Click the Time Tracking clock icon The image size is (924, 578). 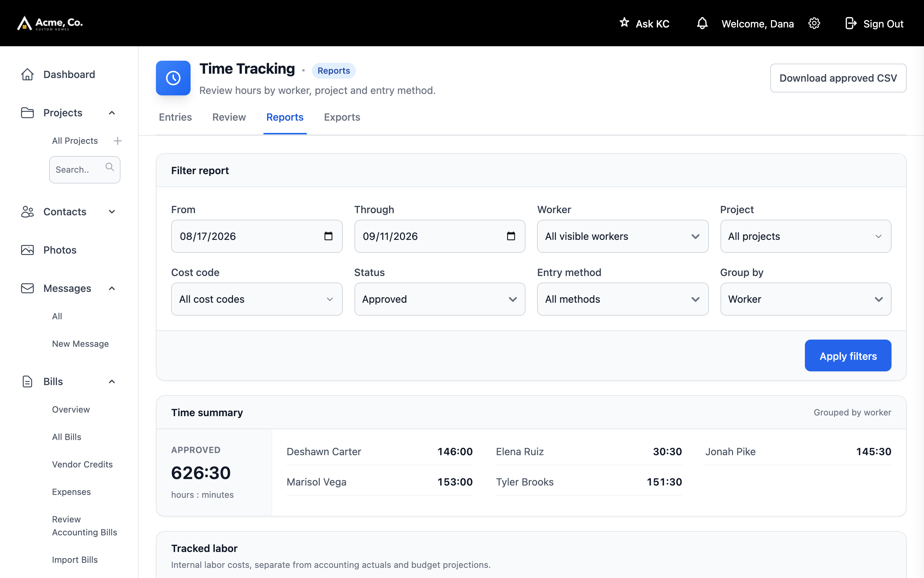173,78
